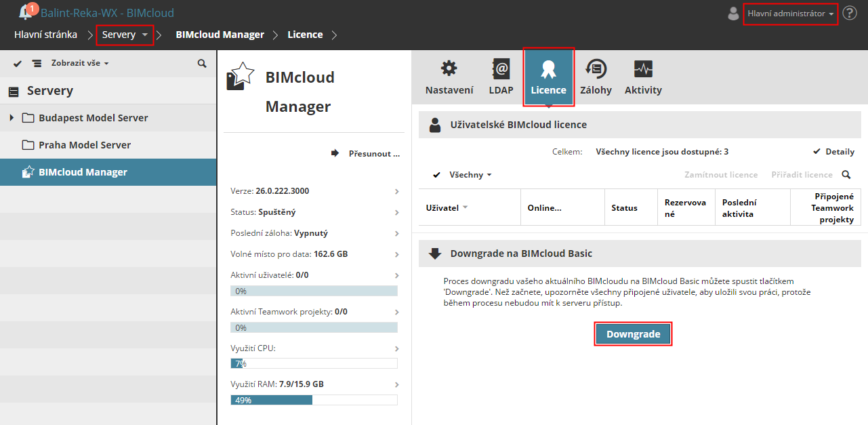Open the Zálohy backups tab
Screen dimensions: 868x425
tap(596, 77)
